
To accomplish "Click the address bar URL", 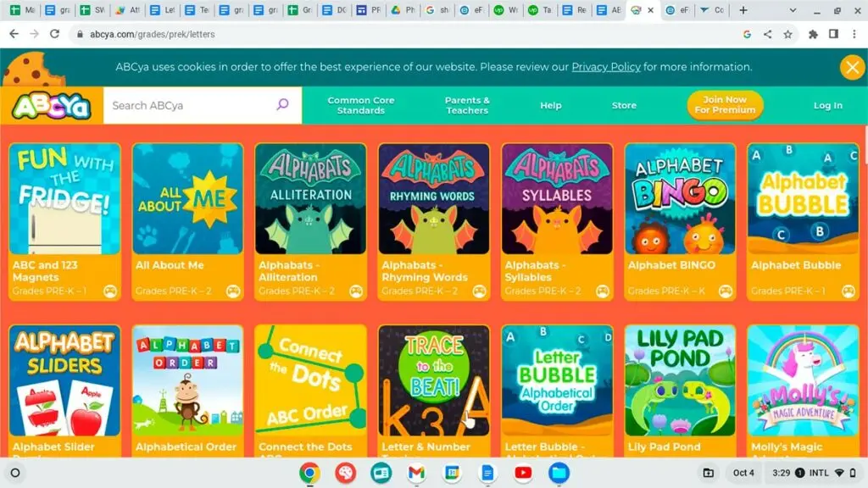I will tap(153, 34).
